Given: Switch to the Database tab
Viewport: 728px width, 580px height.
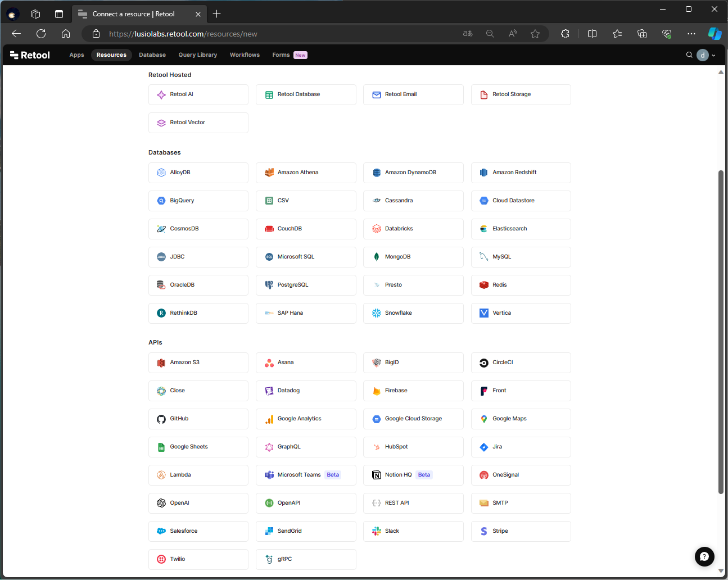Looking at the screenshot, I should [152, 55].
